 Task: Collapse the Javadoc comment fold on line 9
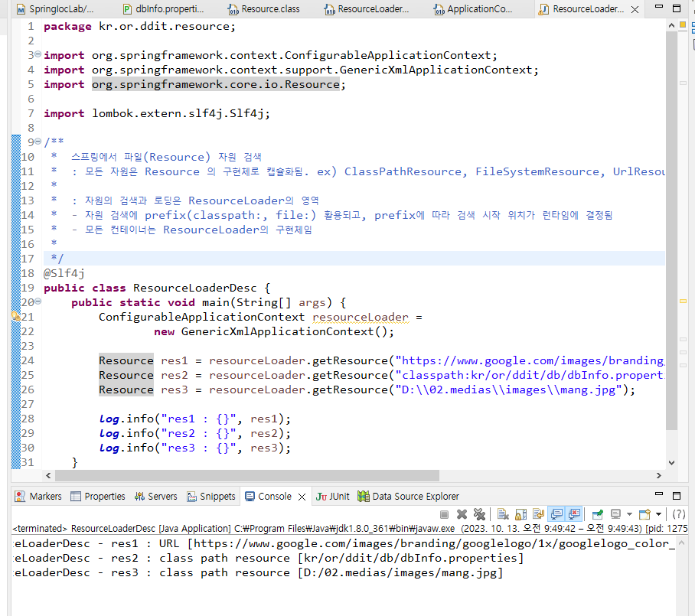38,142
